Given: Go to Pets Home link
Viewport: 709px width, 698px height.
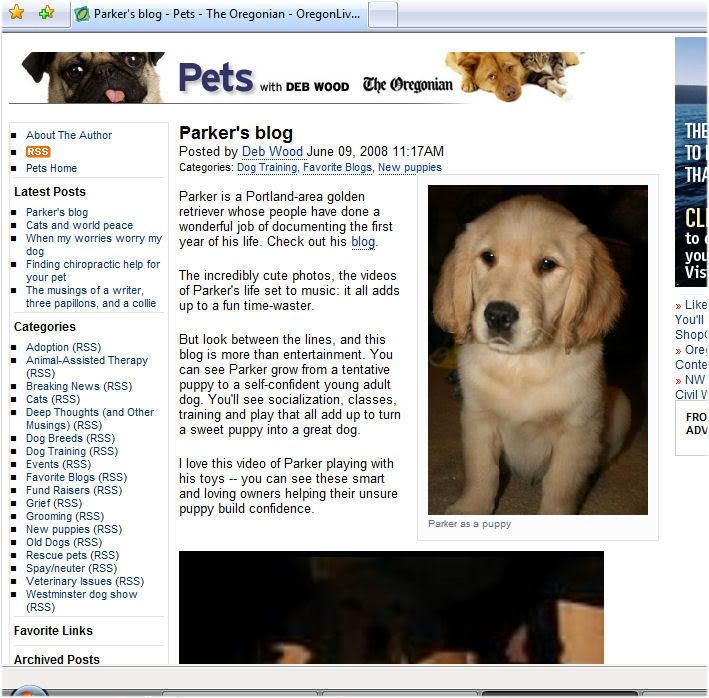Looking at the screenshot, I should point(51,168).
